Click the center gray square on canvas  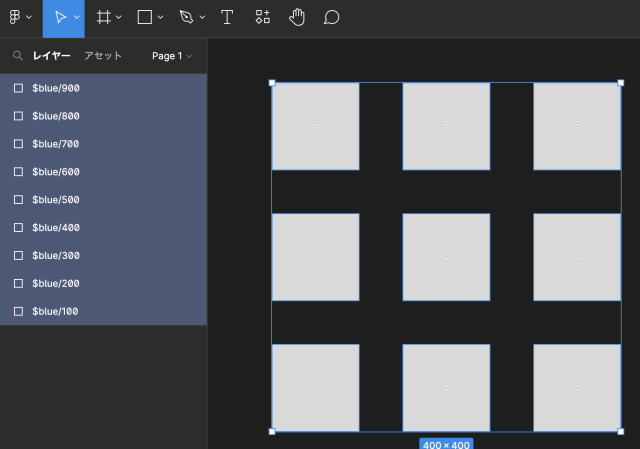(447, 257)
